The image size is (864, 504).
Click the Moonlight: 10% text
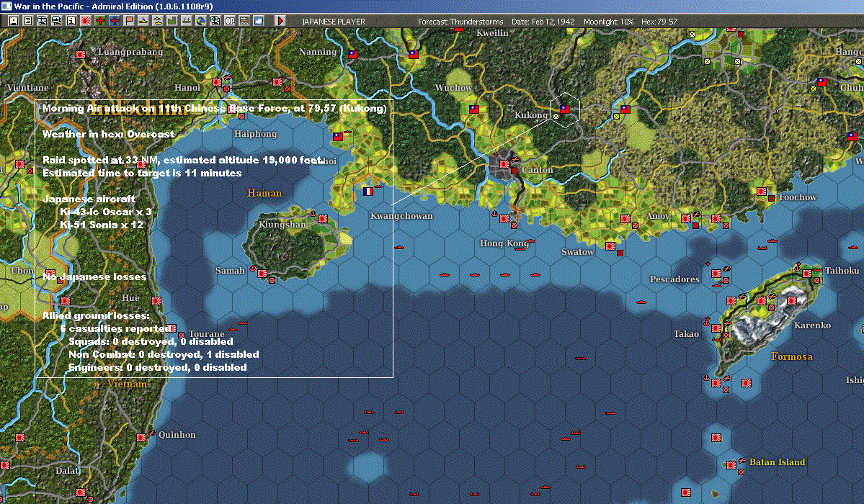(x=608, y=22)
